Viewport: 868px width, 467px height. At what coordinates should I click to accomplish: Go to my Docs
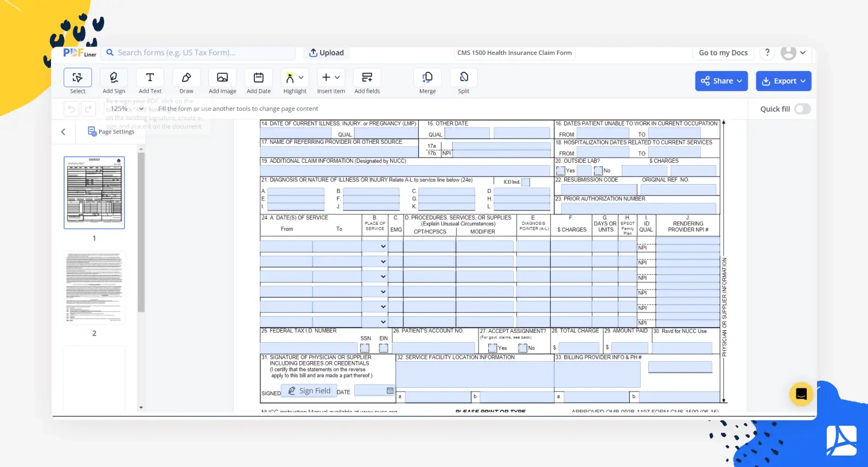click(x=723, y=53)
